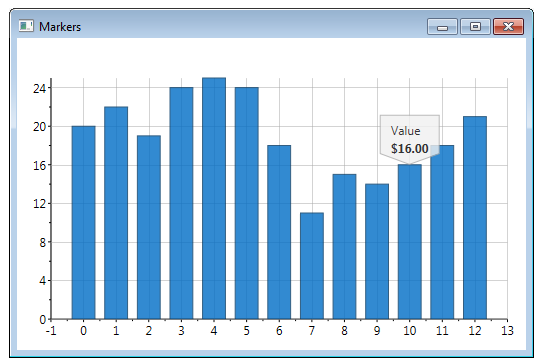Click y-axis label 24
The image size is (541, 364).
[x=39, y=89]
